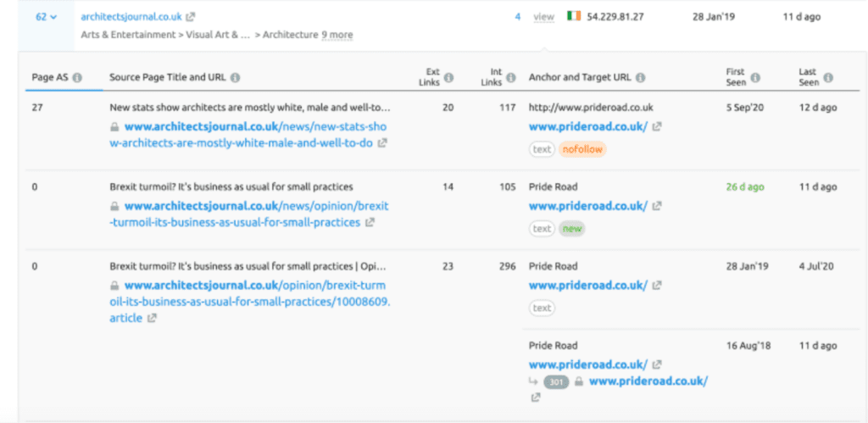Screen dimensions: 868x423
Task: Click 'Arts & Entertainment' category text
Action: coord(128,35)
